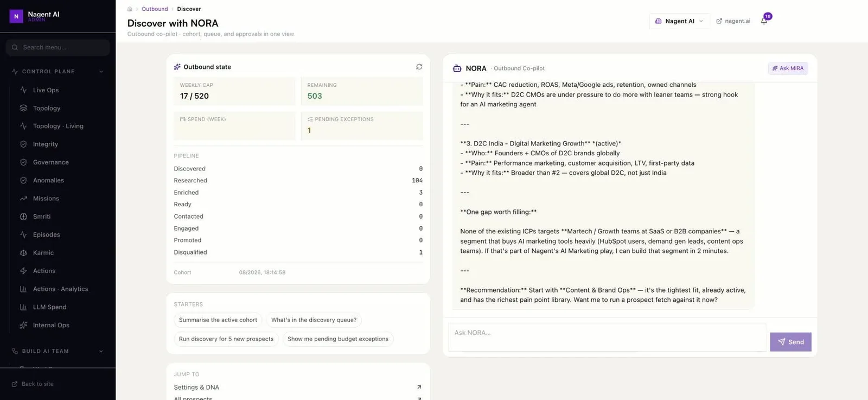Collapse the CONTROL PLANE section
The width and height of the screenshot is (868, 400).
tap(101, 72)
